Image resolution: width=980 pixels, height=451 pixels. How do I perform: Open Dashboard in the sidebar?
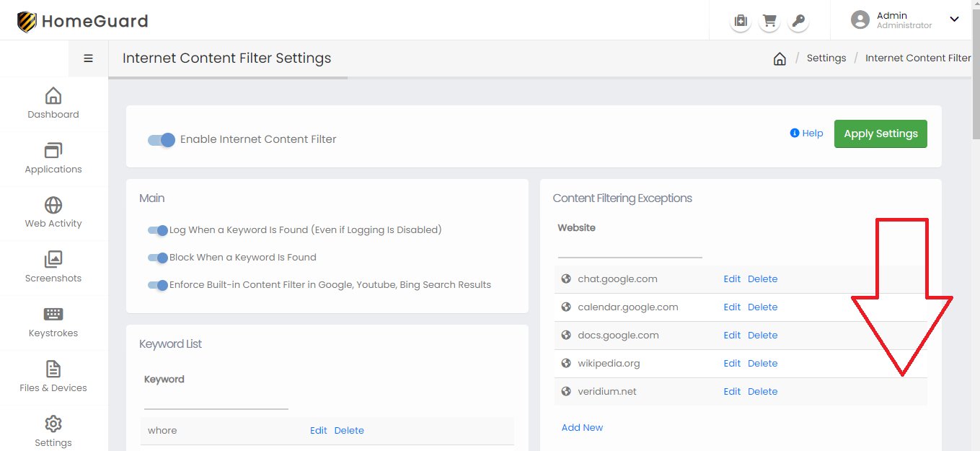[53, 104]
